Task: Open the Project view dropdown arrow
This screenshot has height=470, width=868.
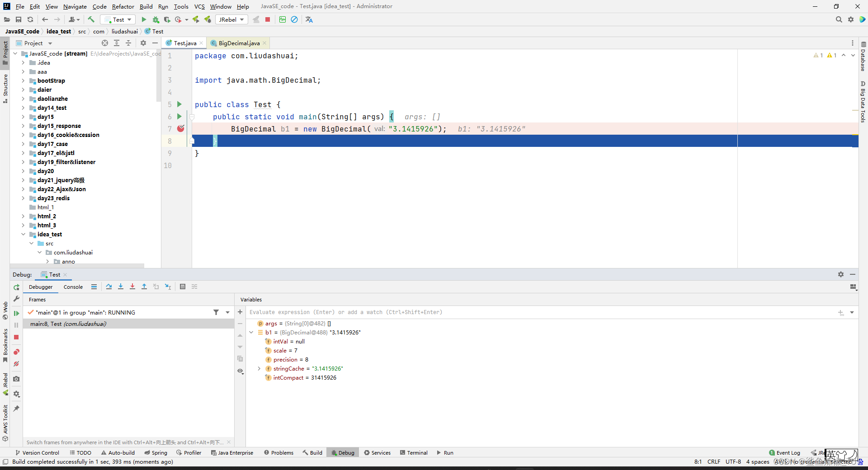Action: [50, 43]
